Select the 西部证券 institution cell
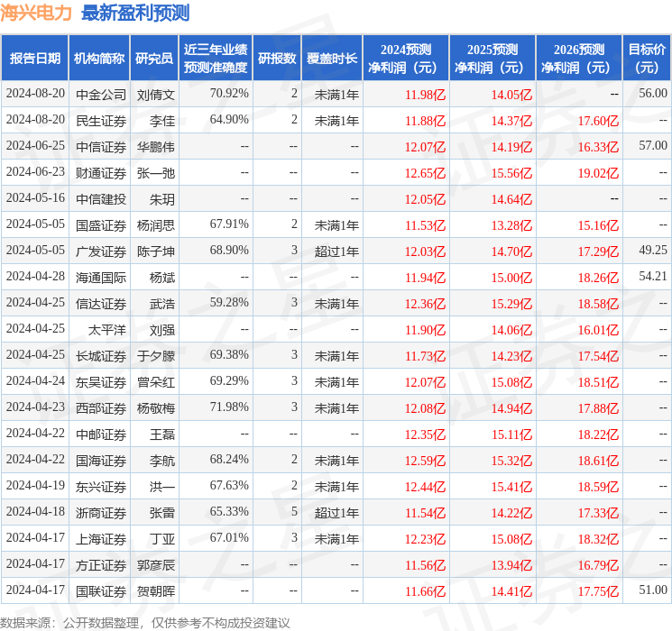 [x=101, y=408]
